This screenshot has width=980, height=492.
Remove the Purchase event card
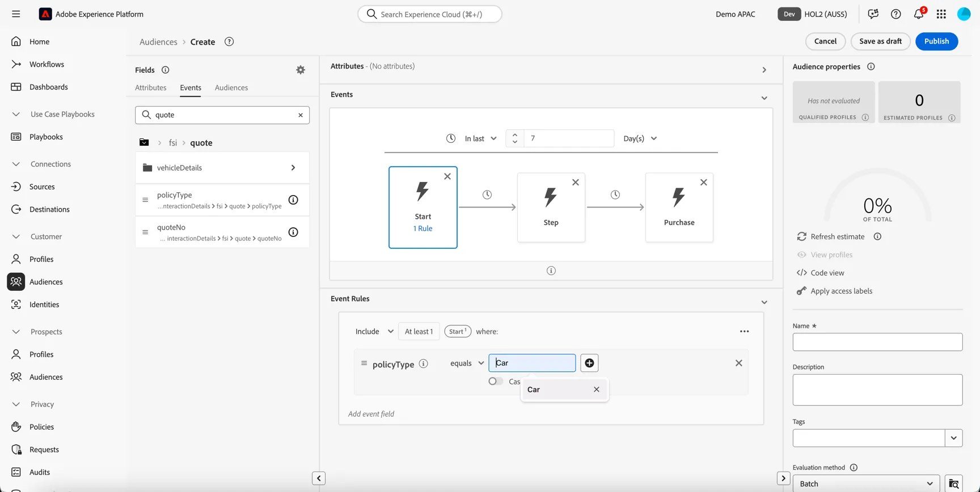pyautogui.click(x=704, y=182)
